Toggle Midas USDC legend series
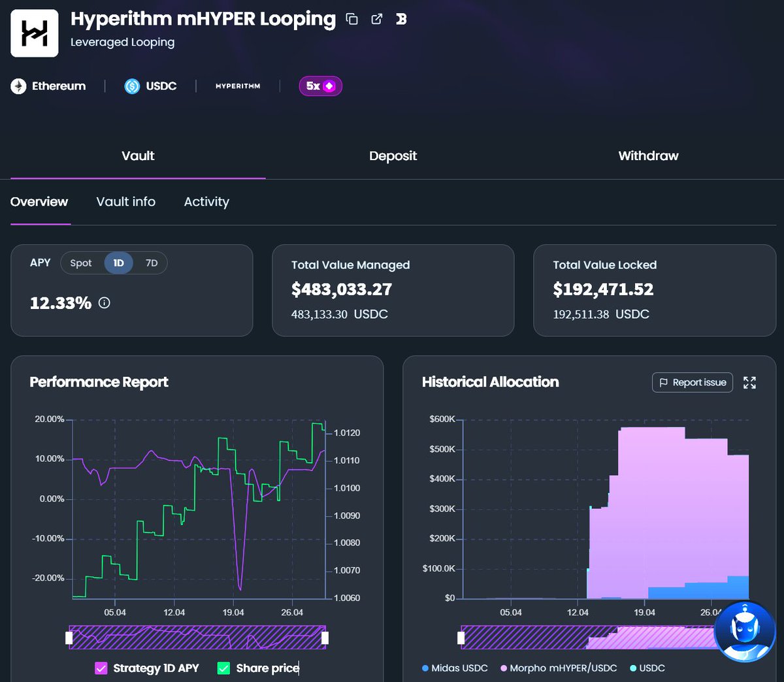Viewport: 784px width, 682px height. 455,668
